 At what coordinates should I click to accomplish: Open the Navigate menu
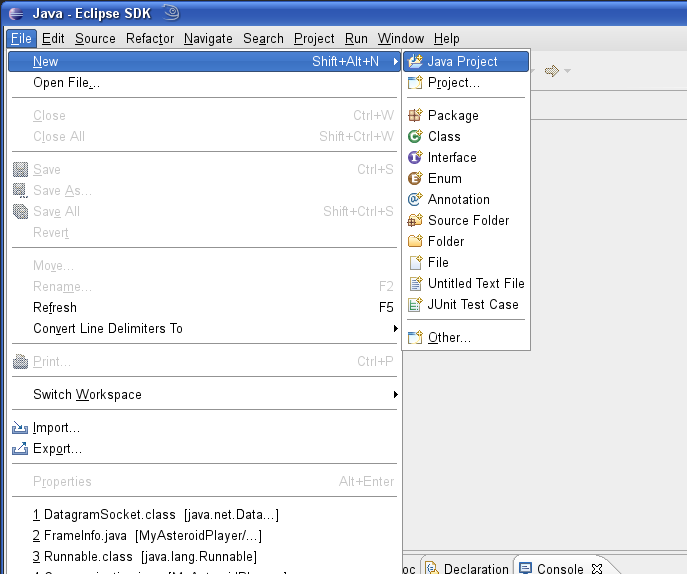208,39
